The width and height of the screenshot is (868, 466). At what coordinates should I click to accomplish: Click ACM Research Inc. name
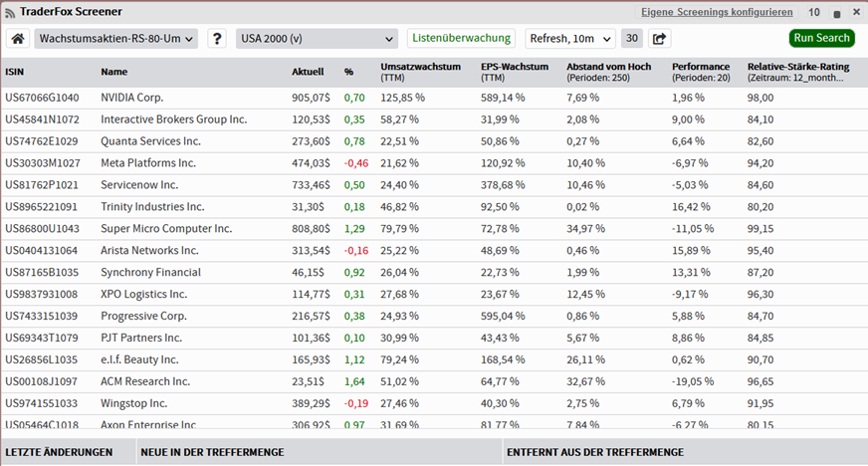145,382
